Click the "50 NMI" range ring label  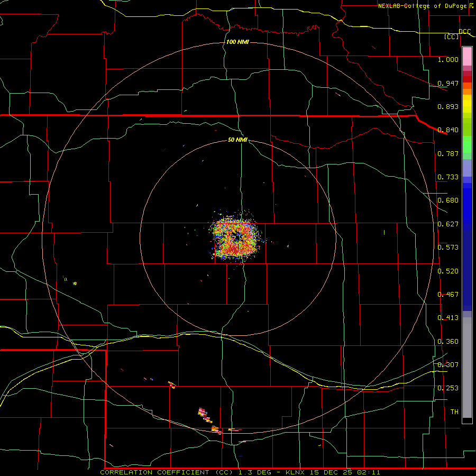237,140
